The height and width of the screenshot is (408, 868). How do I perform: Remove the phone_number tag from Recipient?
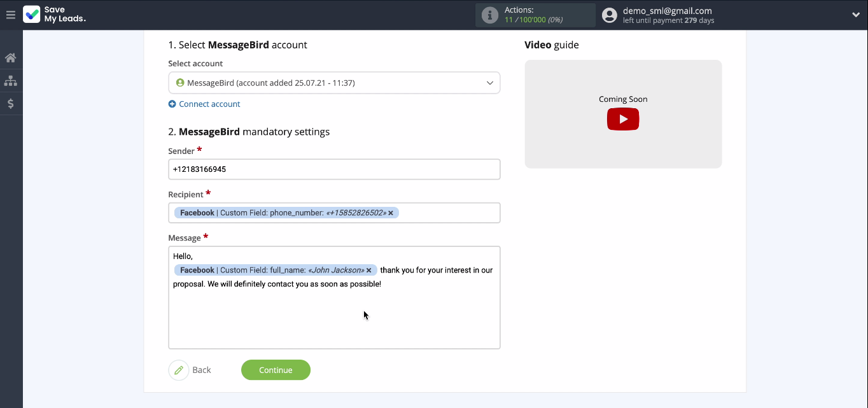(391, 213)
